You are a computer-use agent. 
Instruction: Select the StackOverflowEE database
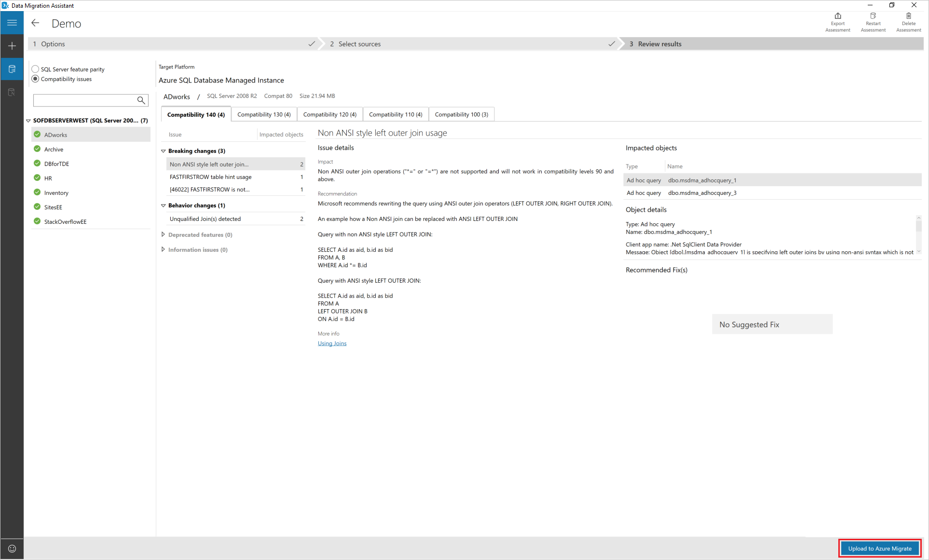pos(65,222)
